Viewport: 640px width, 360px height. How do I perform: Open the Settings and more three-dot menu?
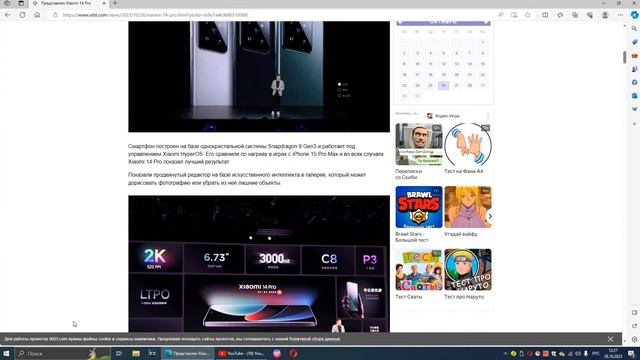620,15
